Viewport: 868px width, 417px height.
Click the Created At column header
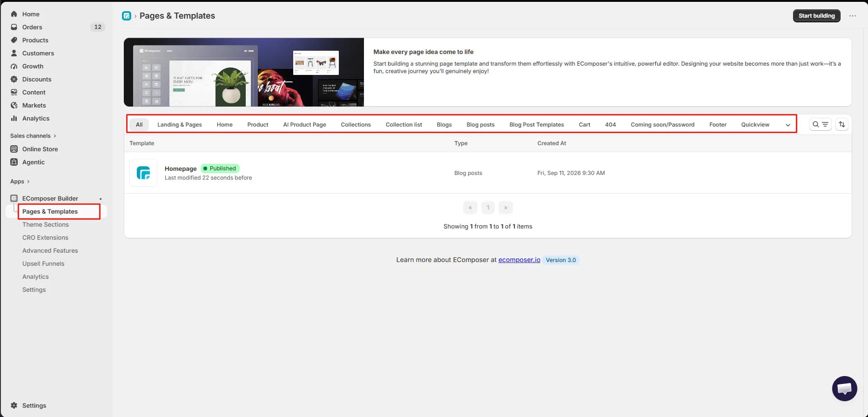pyautogui.click(x=552, y=143)
